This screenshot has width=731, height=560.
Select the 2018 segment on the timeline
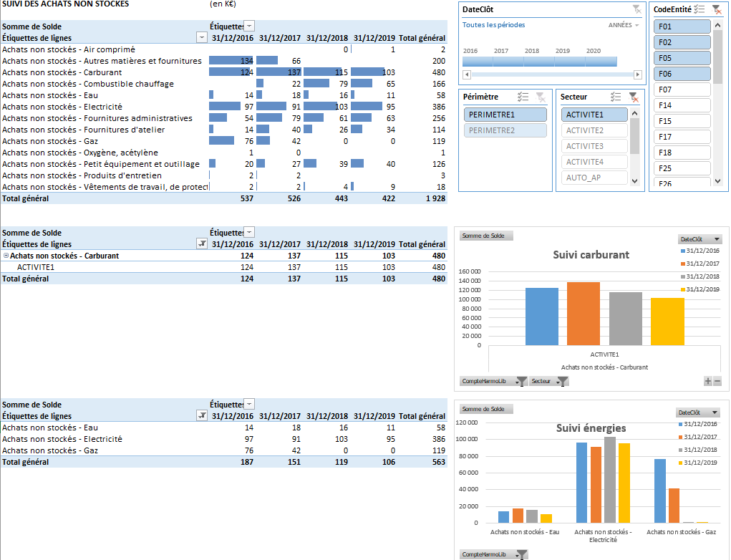[539, 61]
